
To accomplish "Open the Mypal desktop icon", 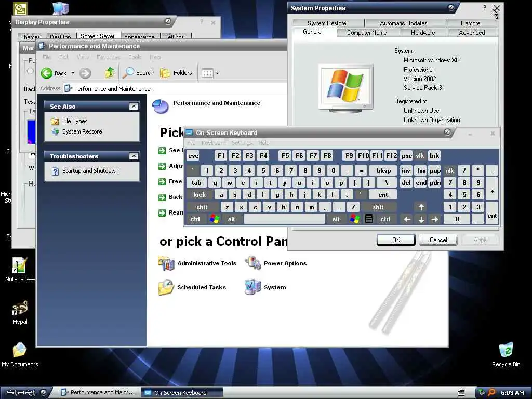I will pos(20,312).
